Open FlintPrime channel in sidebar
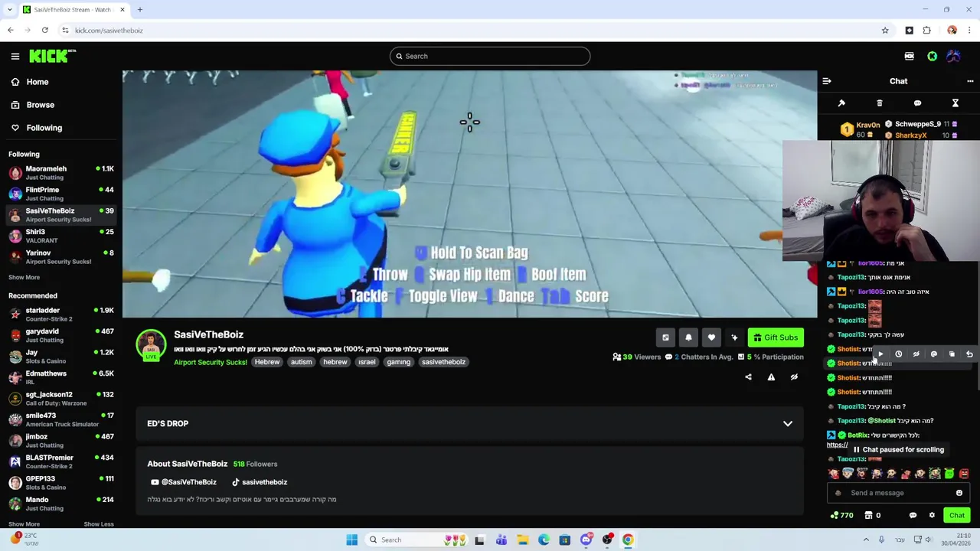980x551 pixels. point(61,194)
